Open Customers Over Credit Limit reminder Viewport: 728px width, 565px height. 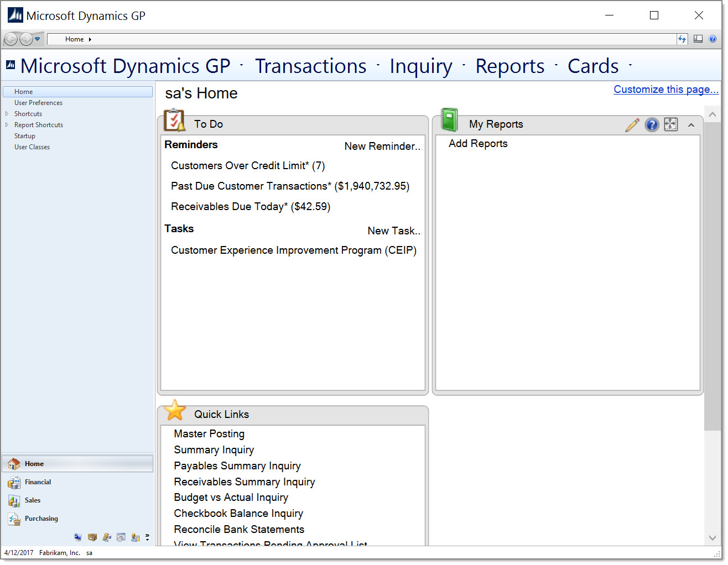(248, 166)
